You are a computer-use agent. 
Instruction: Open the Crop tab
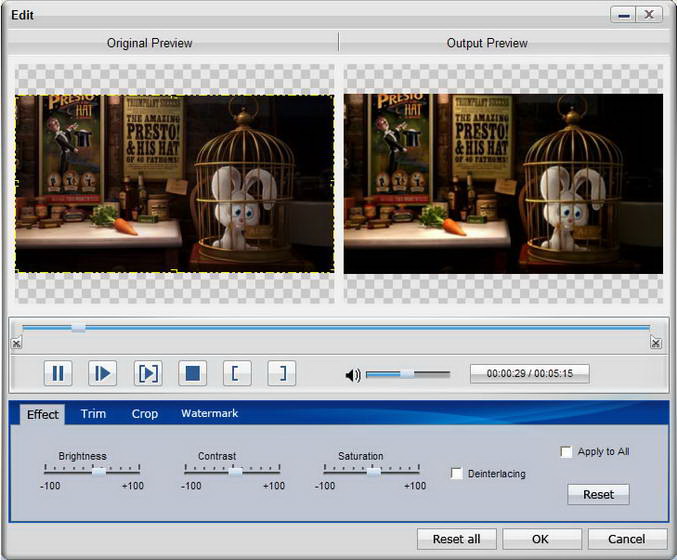[145, 414]
